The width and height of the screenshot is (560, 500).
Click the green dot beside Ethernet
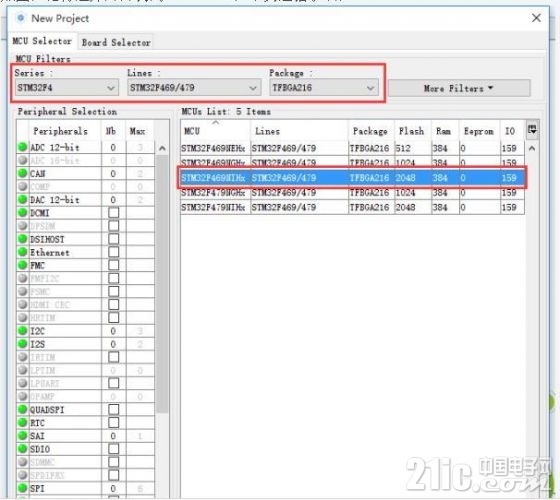(22, 252)
